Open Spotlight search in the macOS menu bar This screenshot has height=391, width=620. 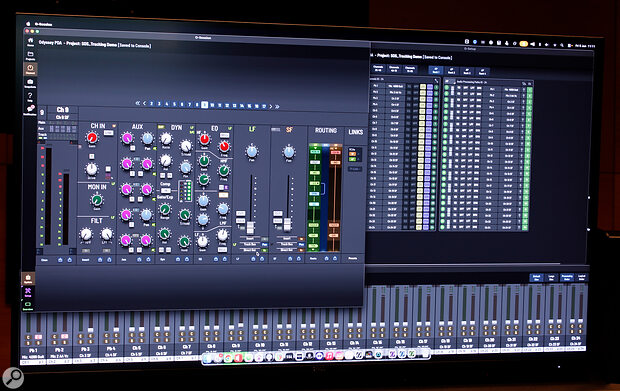561,45
